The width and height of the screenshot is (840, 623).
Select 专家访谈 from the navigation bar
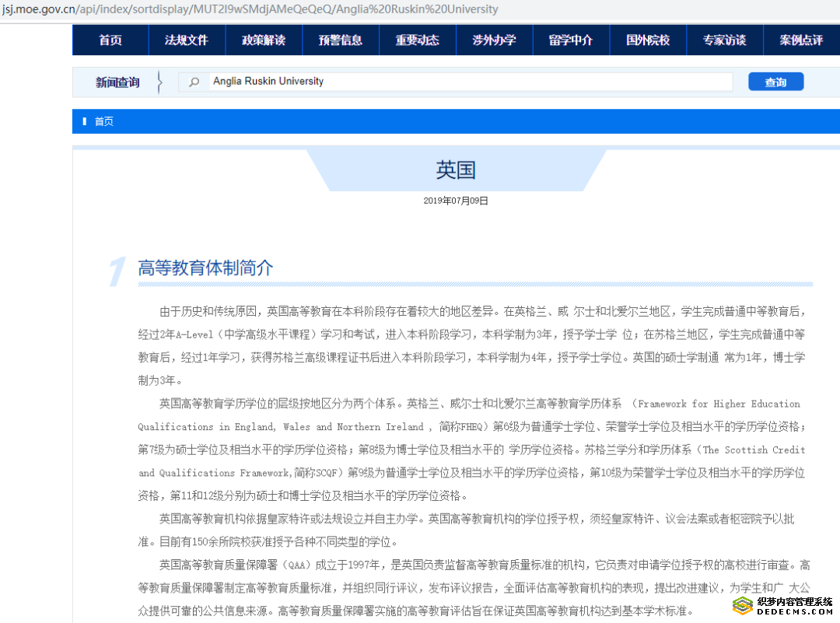coord(725,40)
